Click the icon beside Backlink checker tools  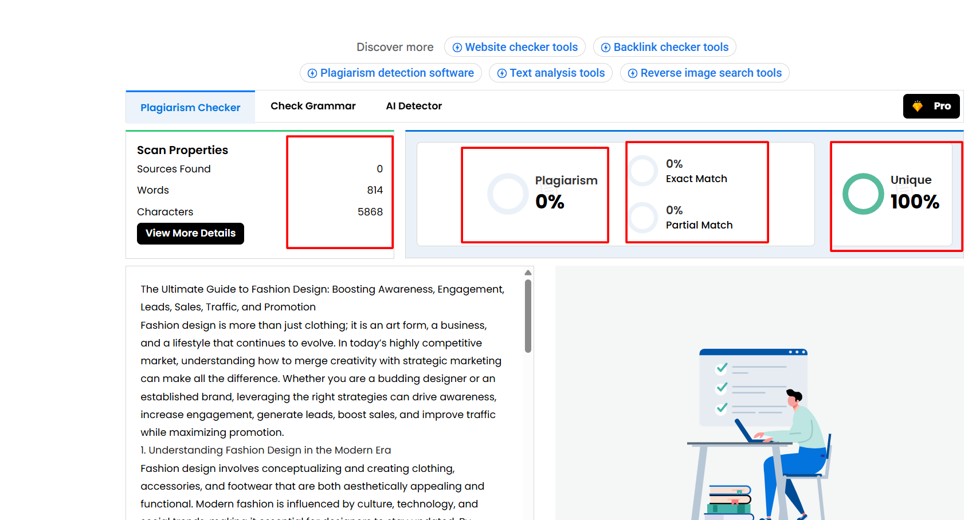[606, 47]
